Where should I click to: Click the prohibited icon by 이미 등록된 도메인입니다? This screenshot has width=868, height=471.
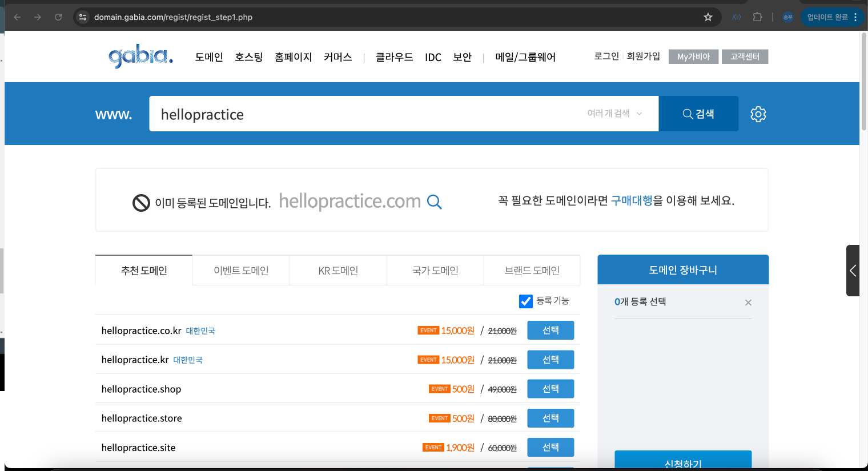pos(141,203)
